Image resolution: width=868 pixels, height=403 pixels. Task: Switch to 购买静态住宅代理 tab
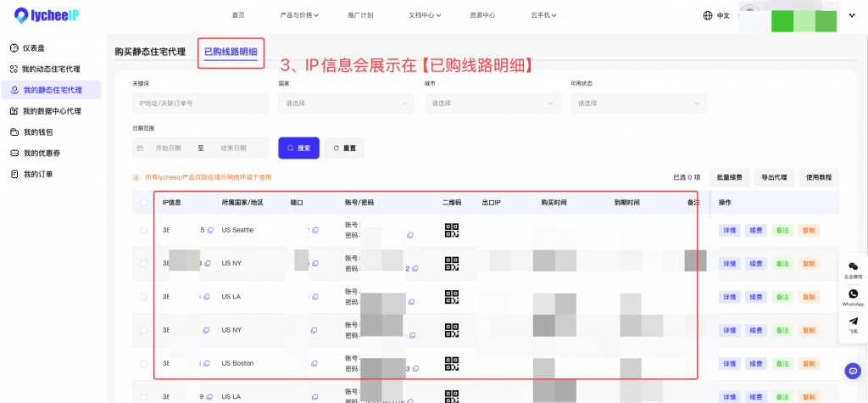[150, 52]
